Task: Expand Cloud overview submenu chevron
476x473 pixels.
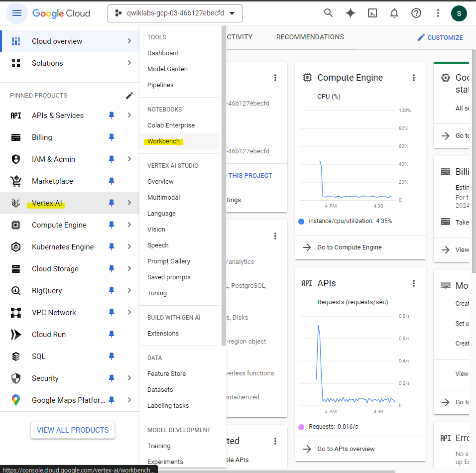Action: tap(129, 41)
